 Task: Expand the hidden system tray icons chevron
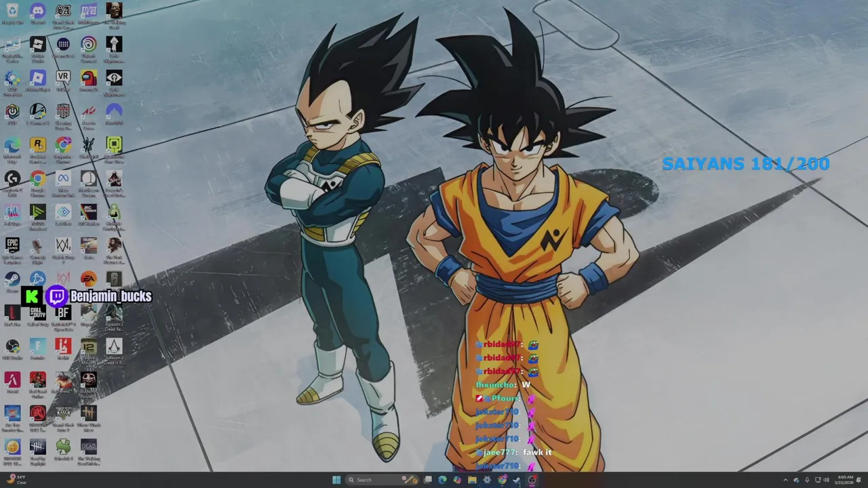point(785,480)
